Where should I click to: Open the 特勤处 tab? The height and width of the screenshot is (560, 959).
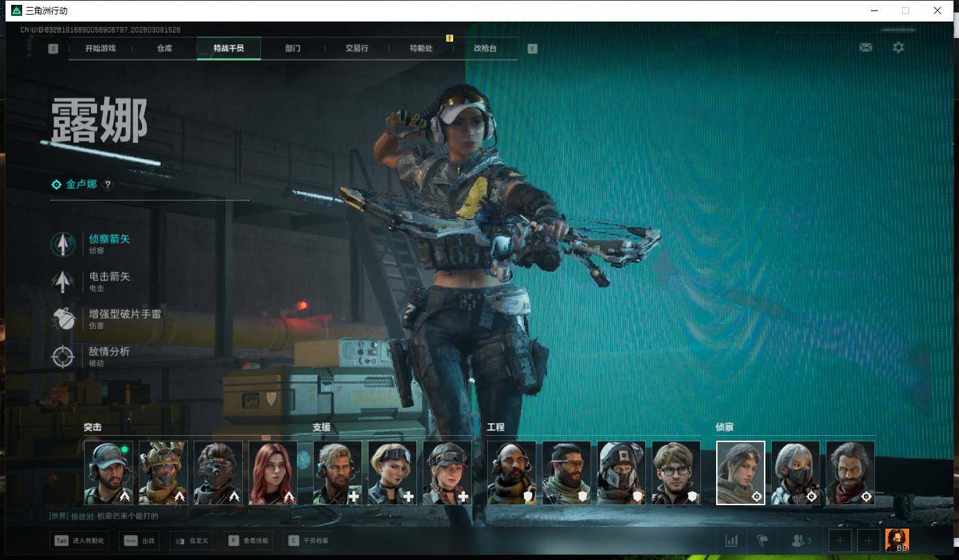click(x=421, y=49)
